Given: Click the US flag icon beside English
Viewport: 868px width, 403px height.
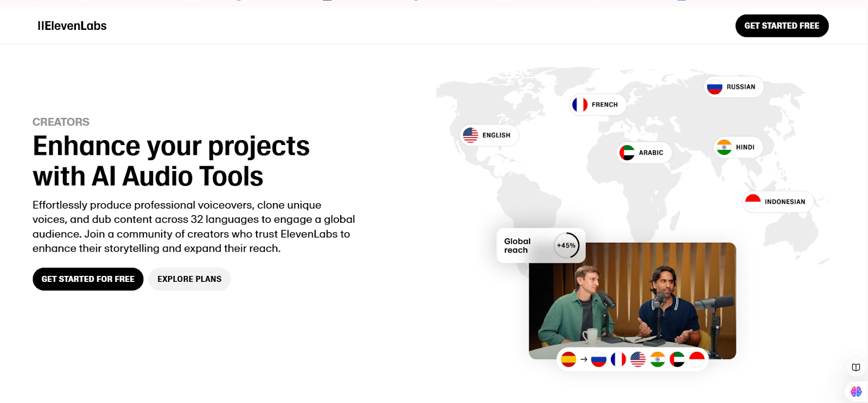Looking at the screenshot, I should (x=470, y=135).
